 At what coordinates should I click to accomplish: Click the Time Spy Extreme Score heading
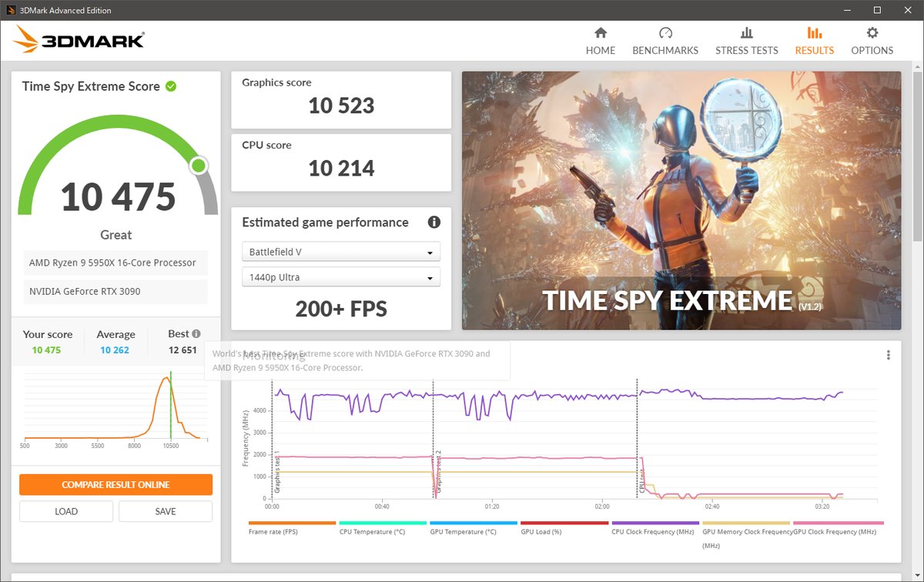click(91, 86)
